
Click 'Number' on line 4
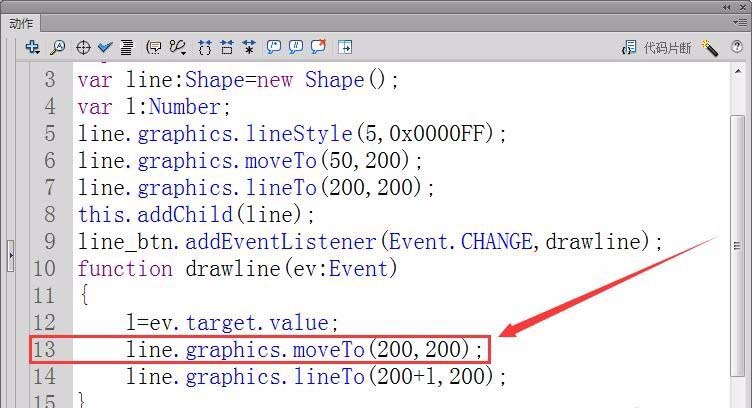(x=185, y=106)
